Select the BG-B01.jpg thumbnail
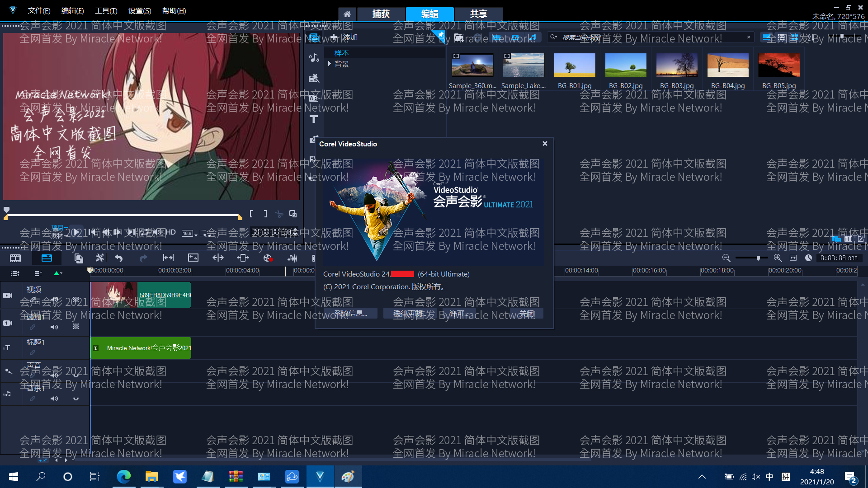The height and width of the screenshot is (488, 868). click(575, 66)
